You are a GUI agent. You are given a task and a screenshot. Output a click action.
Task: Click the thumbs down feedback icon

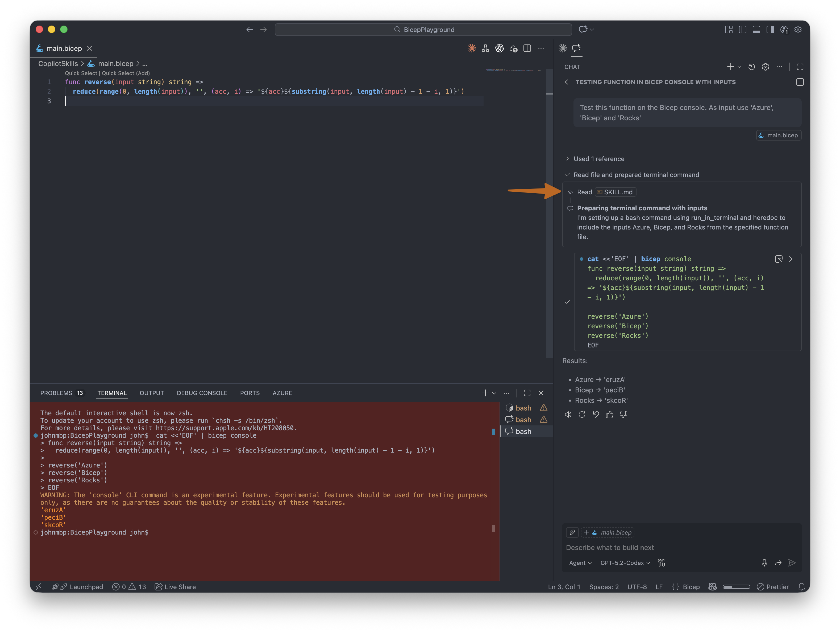coord(623,415)
